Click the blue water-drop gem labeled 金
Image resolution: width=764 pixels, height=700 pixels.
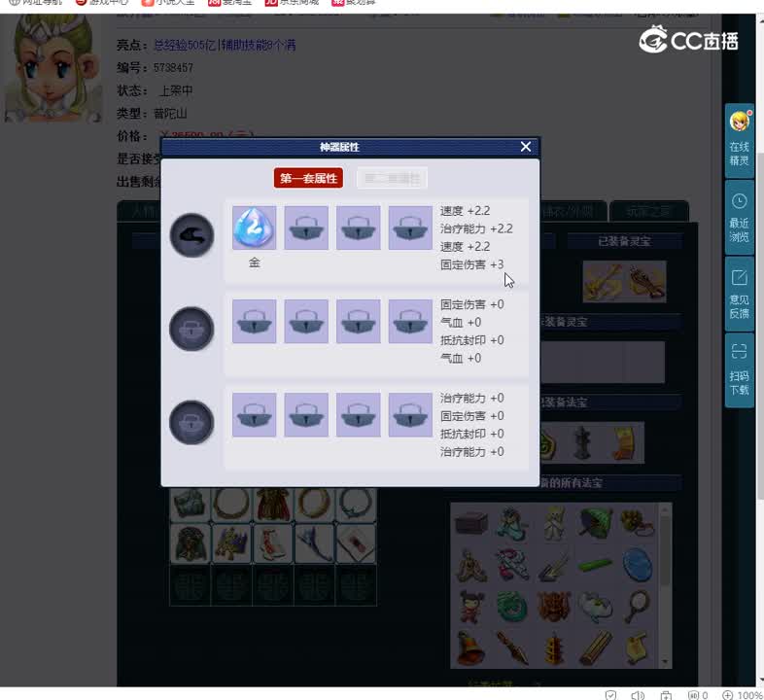pos(255,227)
